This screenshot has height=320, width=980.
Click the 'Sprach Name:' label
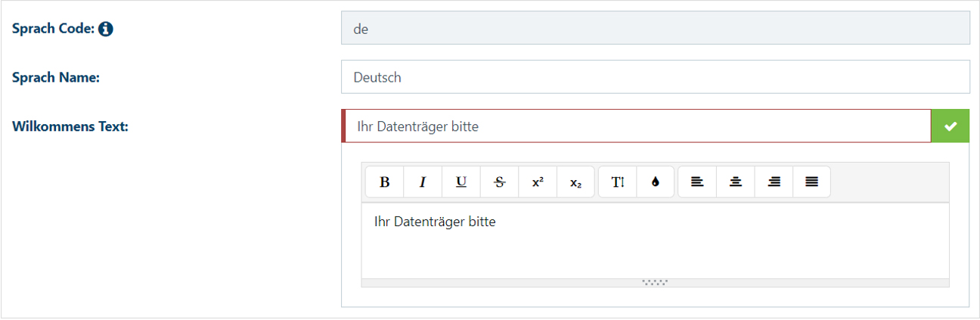(56, 78)
